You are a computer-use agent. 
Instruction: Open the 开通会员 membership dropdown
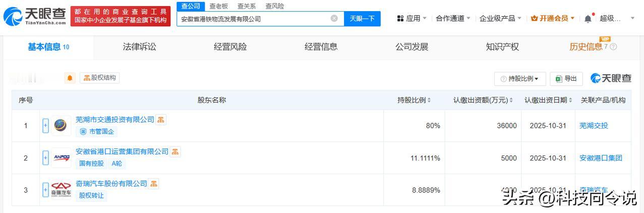(x=553, y=19)
